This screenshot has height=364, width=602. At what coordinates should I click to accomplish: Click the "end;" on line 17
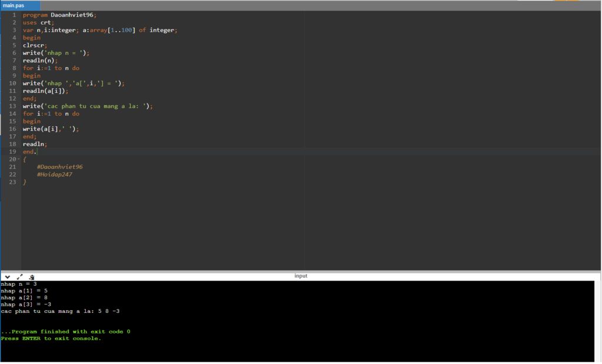pos(29,136)
